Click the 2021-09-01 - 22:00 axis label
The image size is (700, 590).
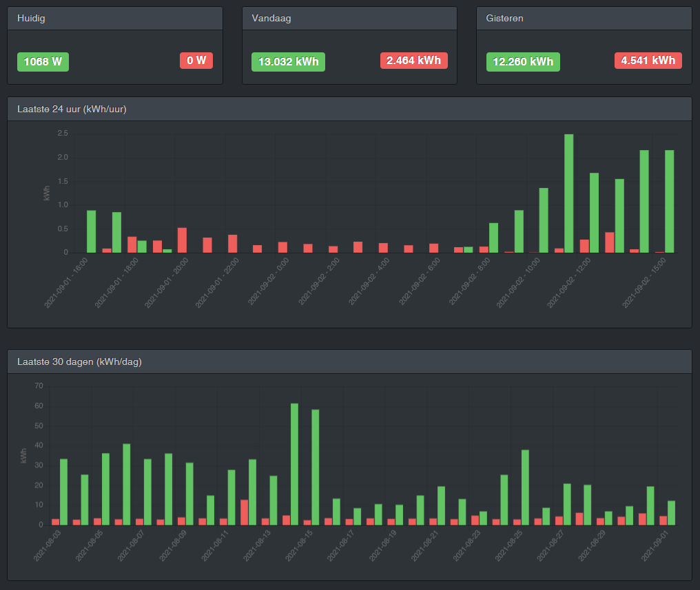click(x=218, y=283)
